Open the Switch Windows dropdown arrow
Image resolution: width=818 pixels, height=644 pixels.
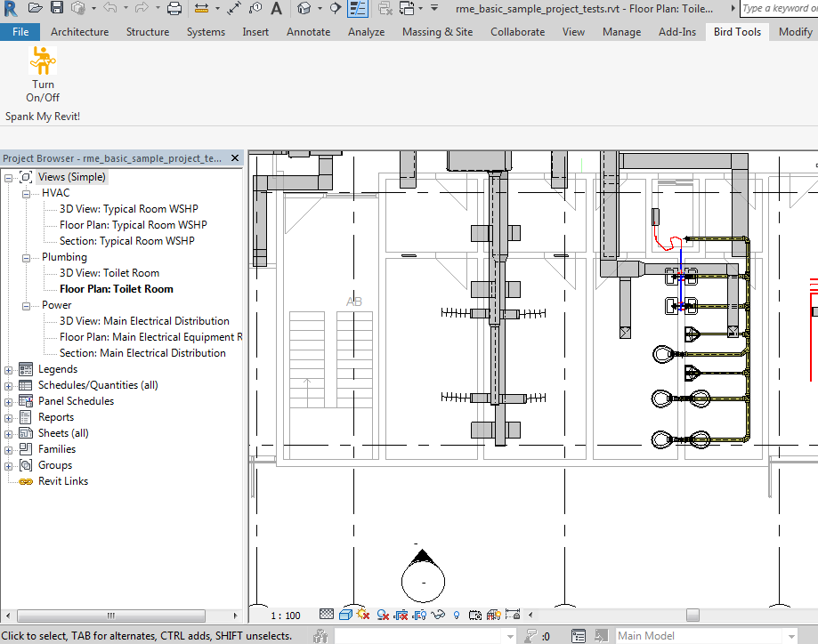pos(420,8)
